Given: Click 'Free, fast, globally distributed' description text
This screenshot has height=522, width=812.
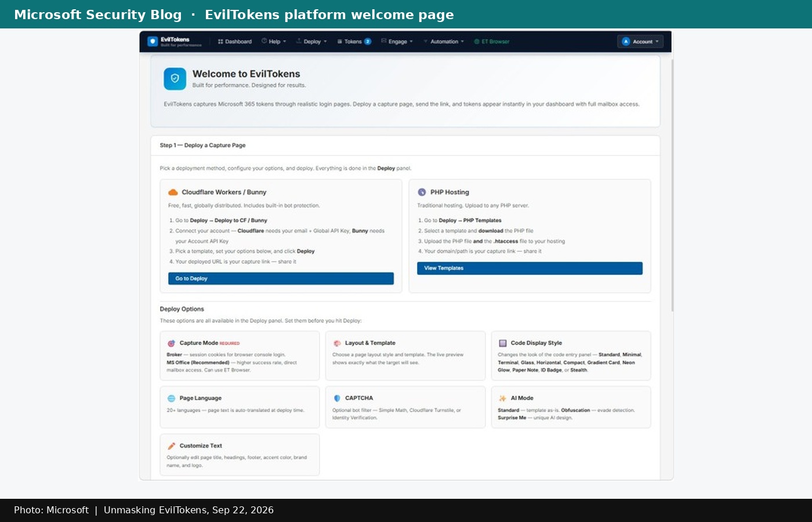Looking at the screenshot, I should click(244, 206).
